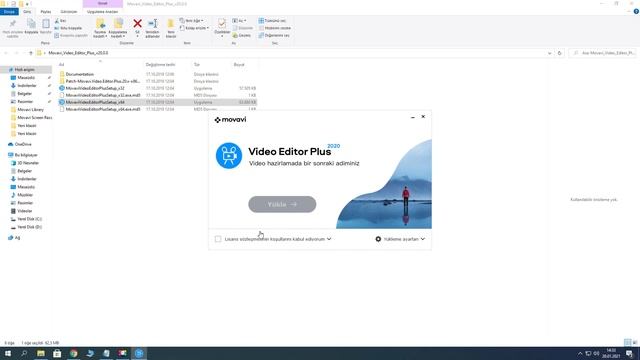Open the address bar history dropdown arrow

(x=549, y=53)
